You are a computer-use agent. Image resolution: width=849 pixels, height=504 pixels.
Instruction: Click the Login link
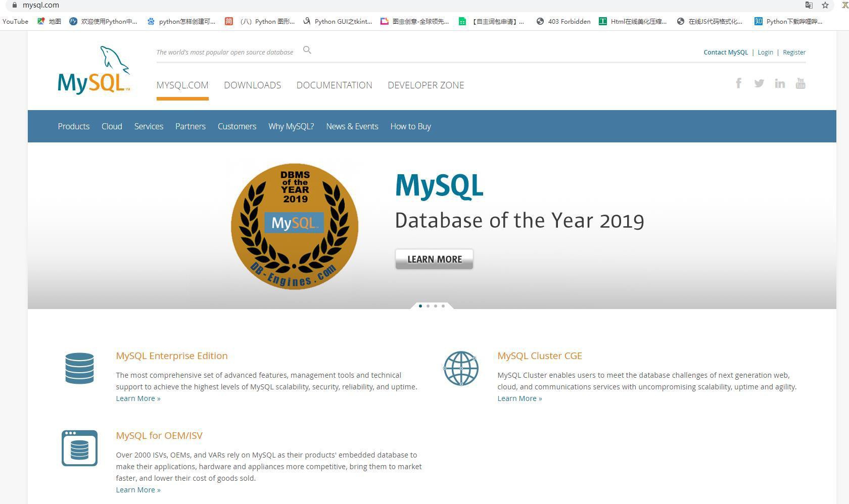[x=765, y=52]
